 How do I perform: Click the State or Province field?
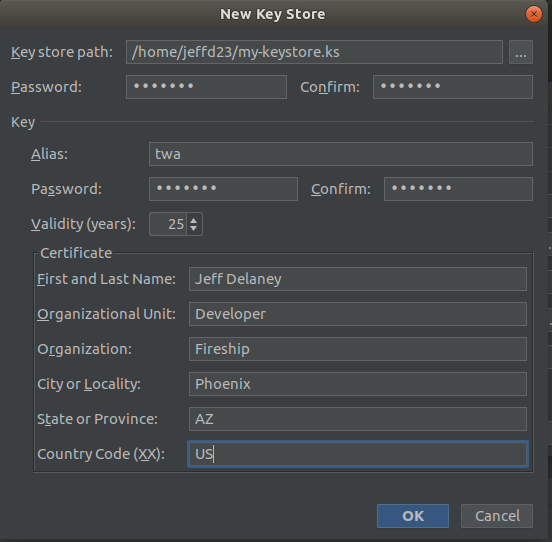point(358,419)
